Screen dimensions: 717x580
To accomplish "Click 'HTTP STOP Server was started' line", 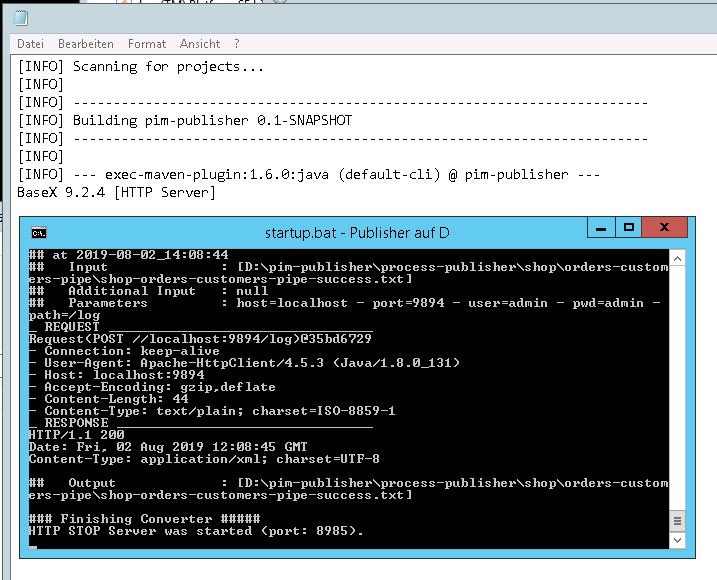I will tap(196, 531).
